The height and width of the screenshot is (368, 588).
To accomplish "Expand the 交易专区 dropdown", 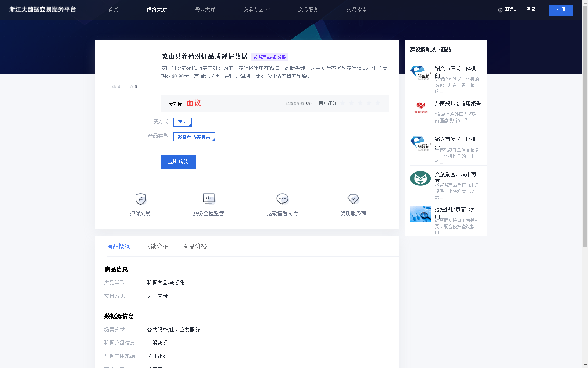I will click(257, 10).
